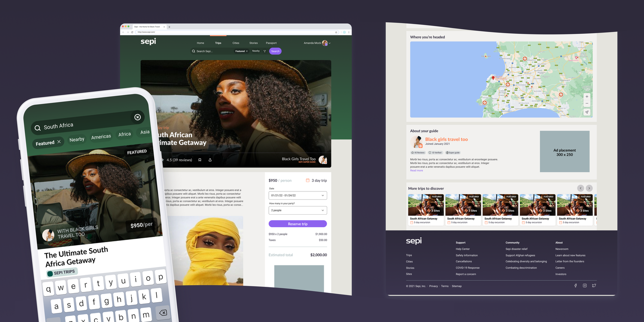
Task: Tap the guide avatar on the phone trip card
Action: (48, 235)
